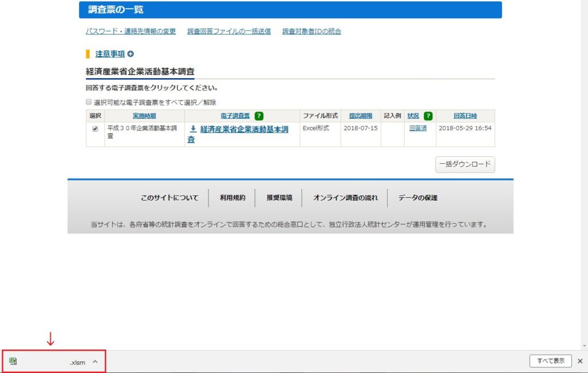Click the 利用規約 footer link

(x=232, y=198)
